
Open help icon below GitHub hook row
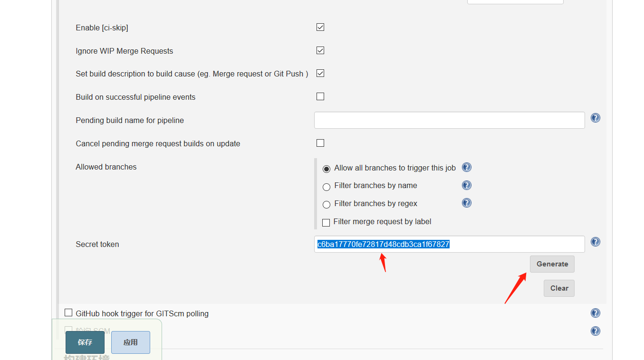(x=595, y=331)
